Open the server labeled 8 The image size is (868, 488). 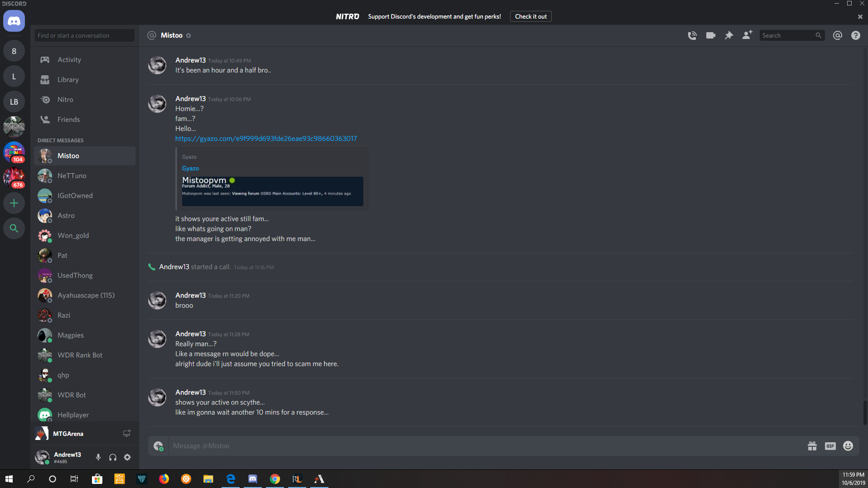[14, 51]
